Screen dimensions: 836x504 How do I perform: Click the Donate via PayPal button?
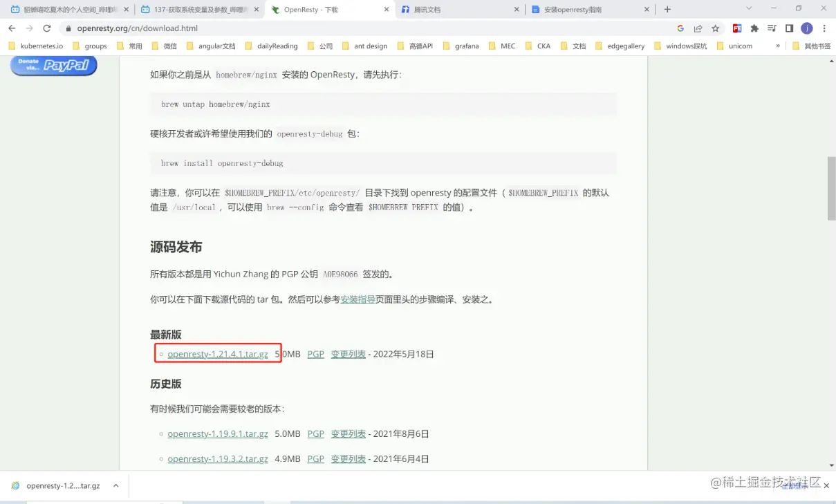53,65
